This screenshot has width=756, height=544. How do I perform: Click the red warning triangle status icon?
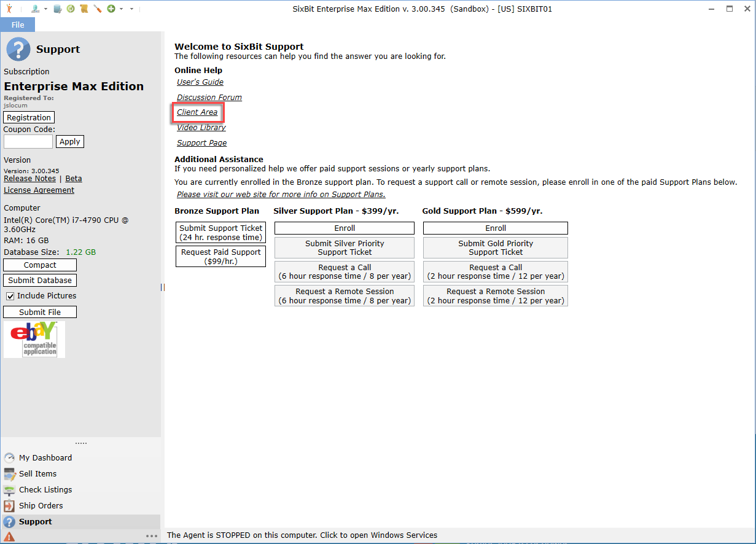point(9,537)
